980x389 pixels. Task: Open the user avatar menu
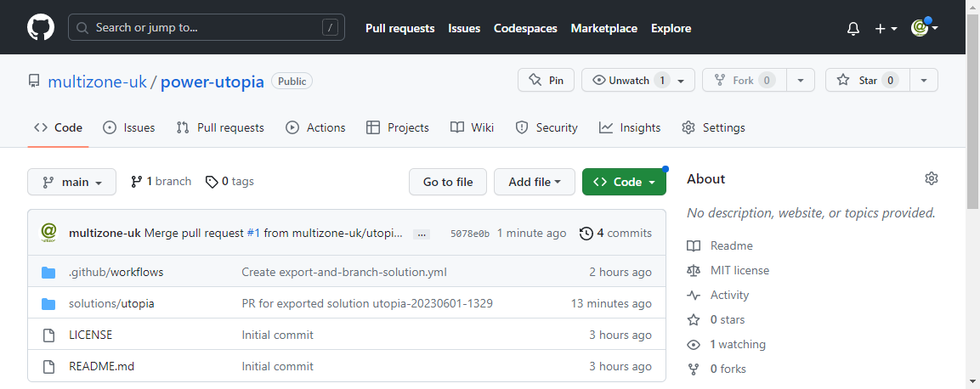click(x=925, y=27)
